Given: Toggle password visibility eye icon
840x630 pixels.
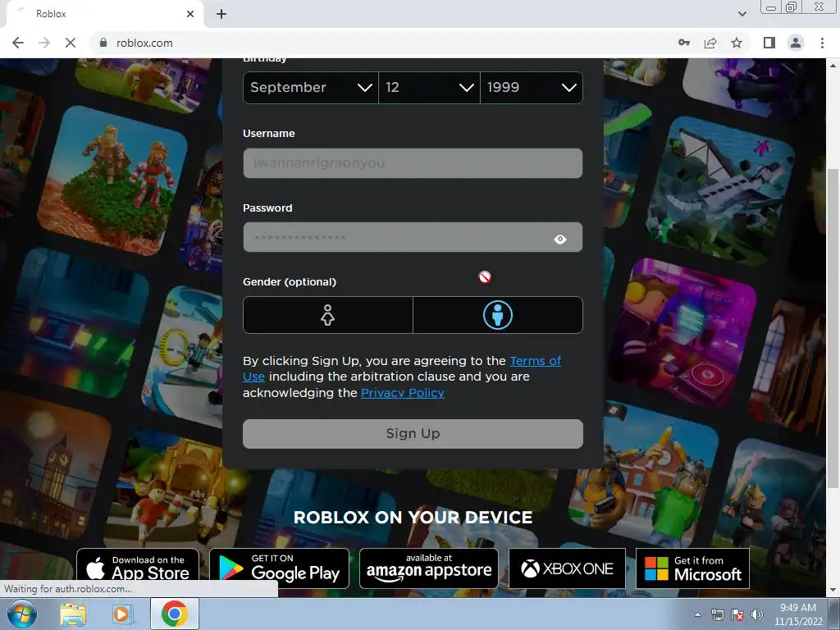Looking at the screenshot, I should coord(560,239).
